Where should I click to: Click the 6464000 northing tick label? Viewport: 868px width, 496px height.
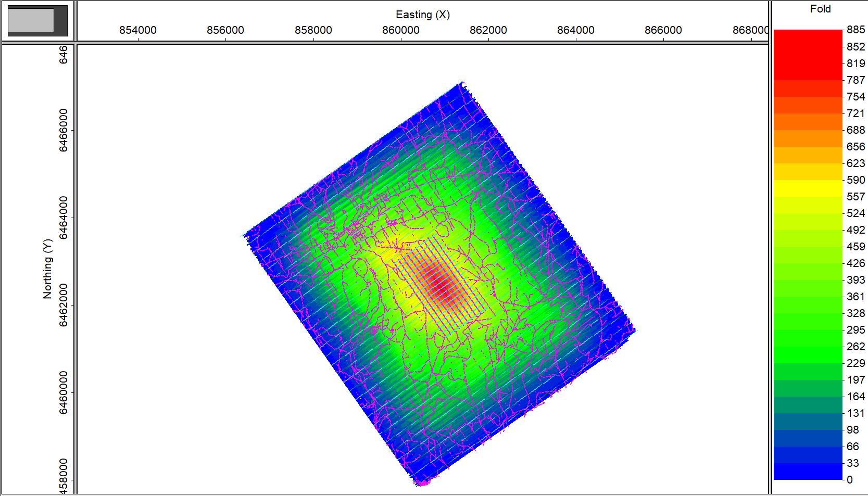tap(63, 218)
